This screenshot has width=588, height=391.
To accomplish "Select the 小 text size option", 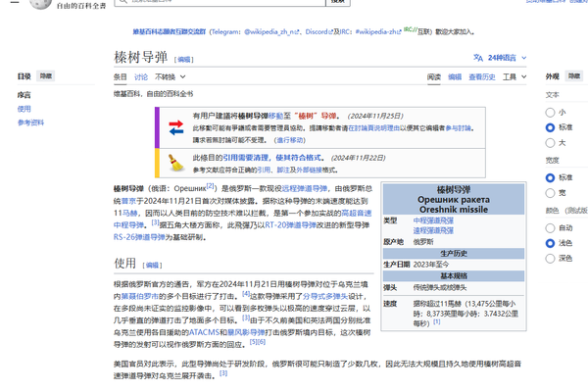I will coord(550,112).
